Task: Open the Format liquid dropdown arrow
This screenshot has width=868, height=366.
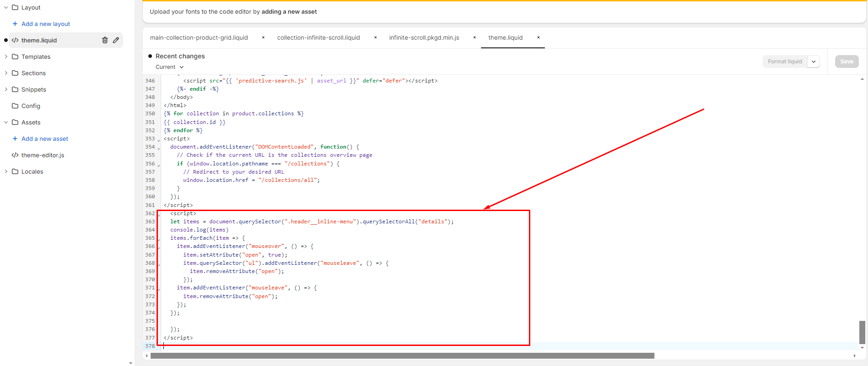Action: click(814, 62)
